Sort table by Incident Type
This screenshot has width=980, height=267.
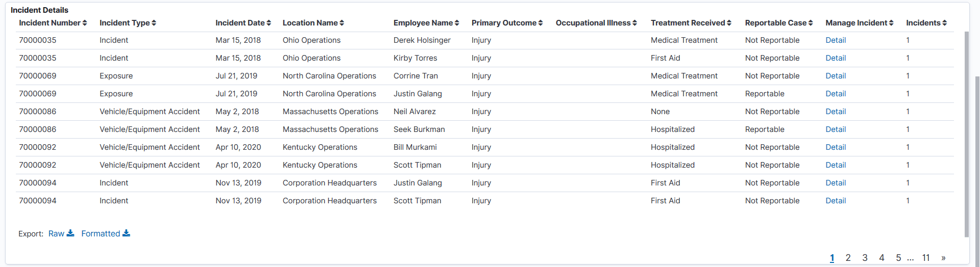tap(154, 23)
